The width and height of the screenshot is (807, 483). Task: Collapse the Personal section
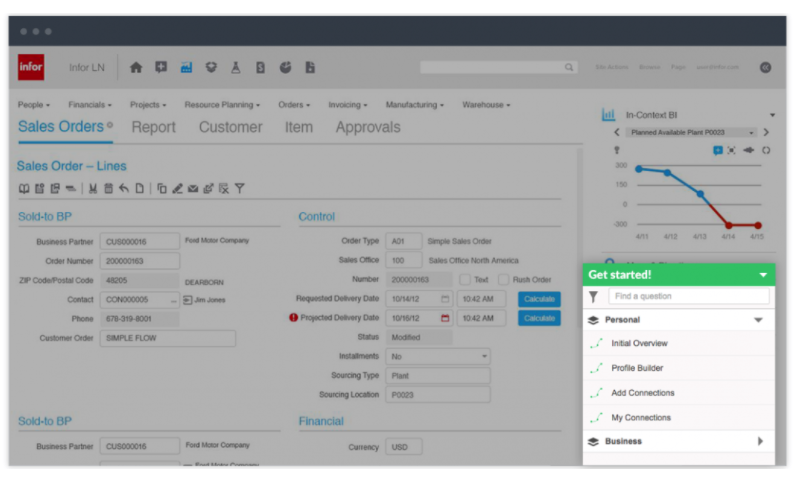click(x=758, y=320)
